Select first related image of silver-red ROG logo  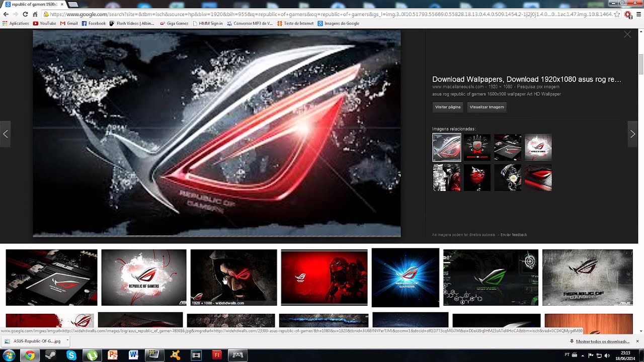[447, 147]
